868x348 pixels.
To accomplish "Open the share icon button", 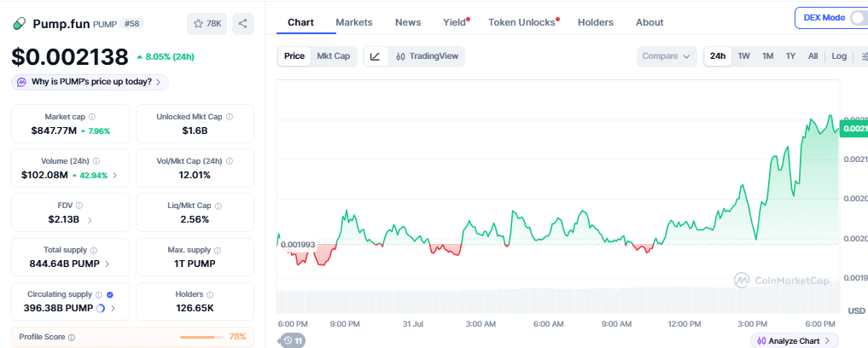I will click(x=243, y=24).
